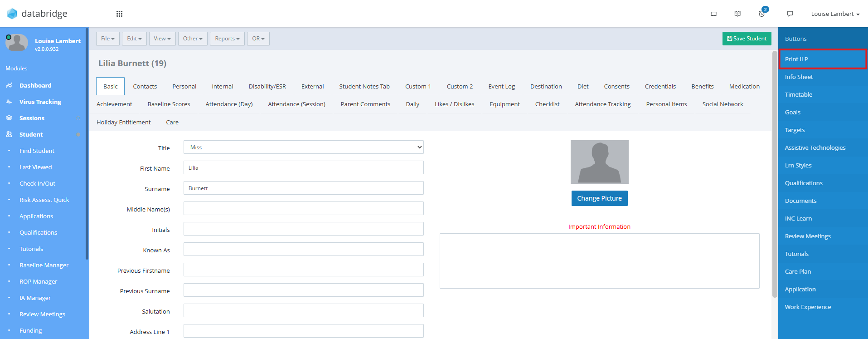Open the Lrn Styles side button
Screen dimensions: 868x339
coord(823,165)
